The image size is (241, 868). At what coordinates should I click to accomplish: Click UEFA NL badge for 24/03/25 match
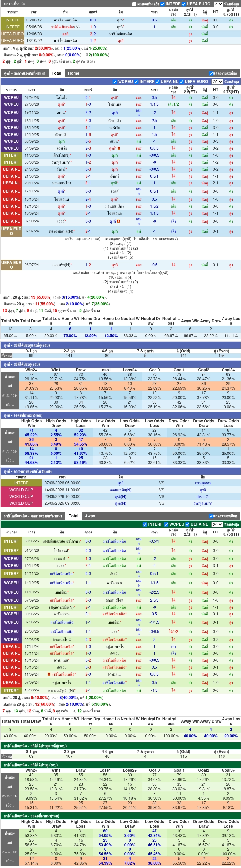tap(12, 169)
